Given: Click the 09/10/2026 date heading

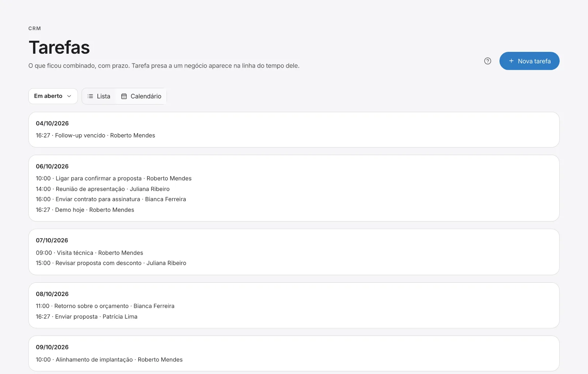Looking at the screenshot, I should coord(52,348).
